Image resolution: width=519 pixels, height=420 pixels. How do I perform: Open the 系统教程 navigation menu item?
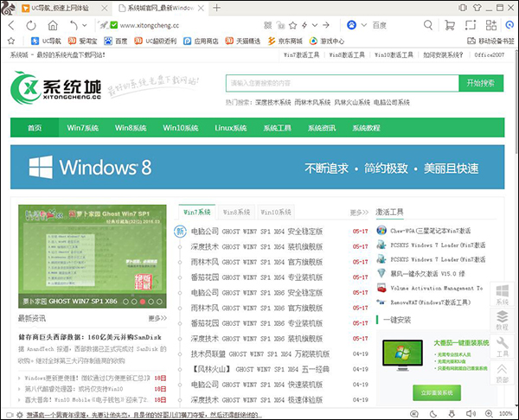[x=366, y=128]
